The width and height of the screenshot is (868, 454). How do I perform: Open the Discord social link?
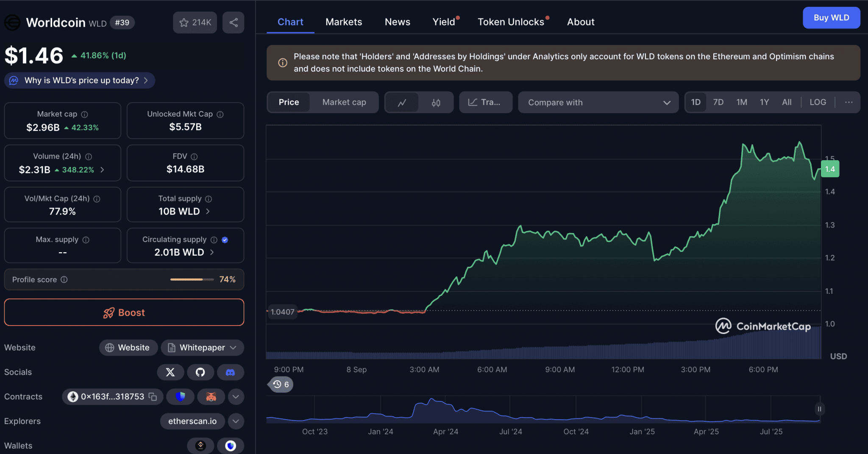coord(230,372)
